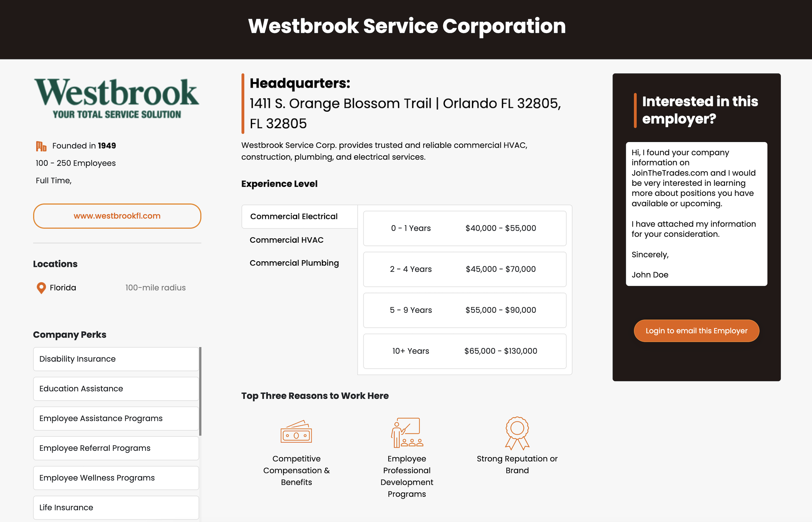
Task: Switch to the Commercial Plumbing tab
Action: (294, 263)
